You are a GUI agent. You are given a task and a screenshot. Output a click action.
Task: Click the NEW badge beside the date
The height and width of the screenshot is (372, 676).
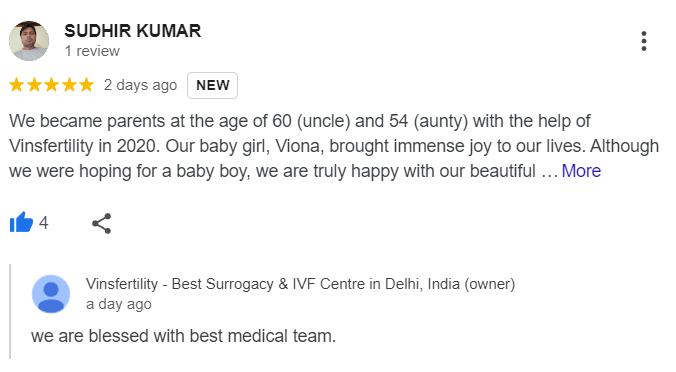[213, 85]
